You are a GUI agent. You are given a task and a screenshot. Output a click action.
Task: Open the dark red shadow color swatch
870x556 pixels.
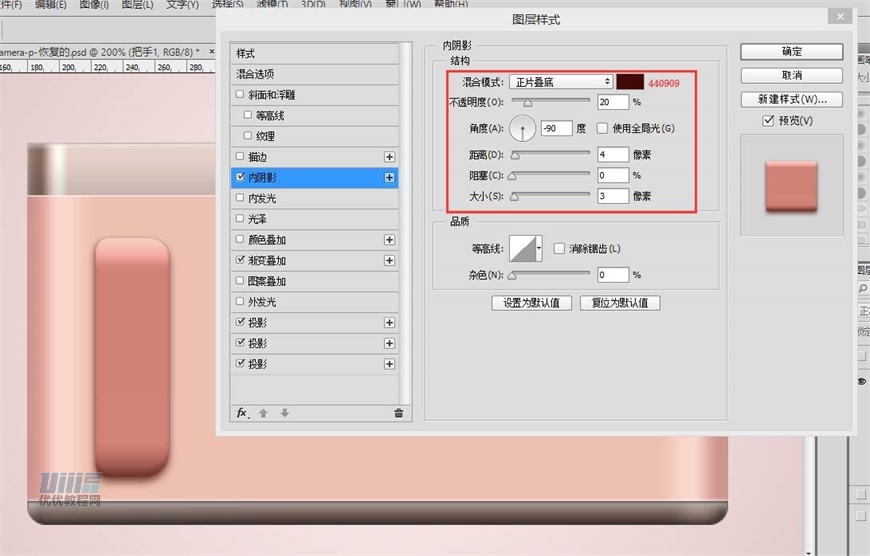[x=630, y=82]
